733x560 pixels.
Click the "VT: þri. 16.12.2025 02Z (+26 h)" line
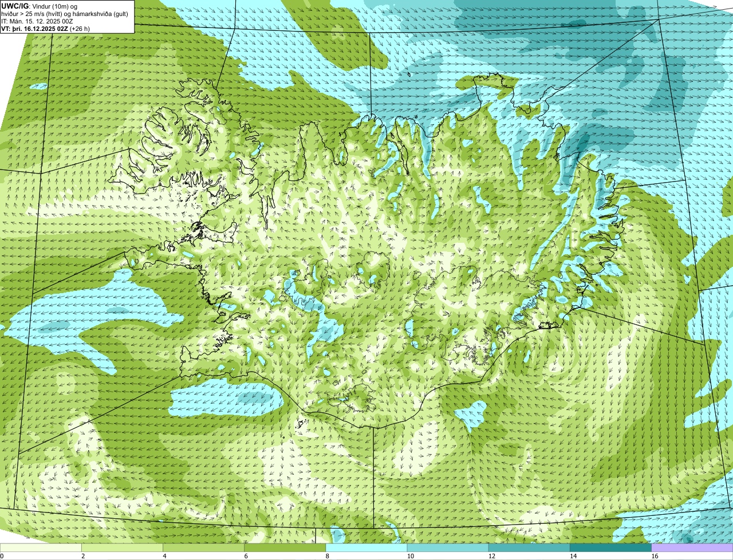46,29
